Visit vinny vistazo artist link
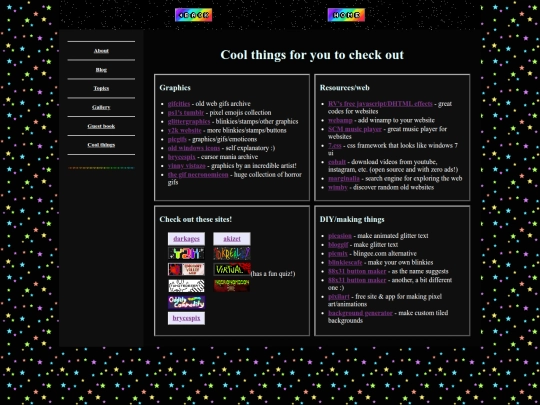The image size is (540, 405). coord(186,166)
